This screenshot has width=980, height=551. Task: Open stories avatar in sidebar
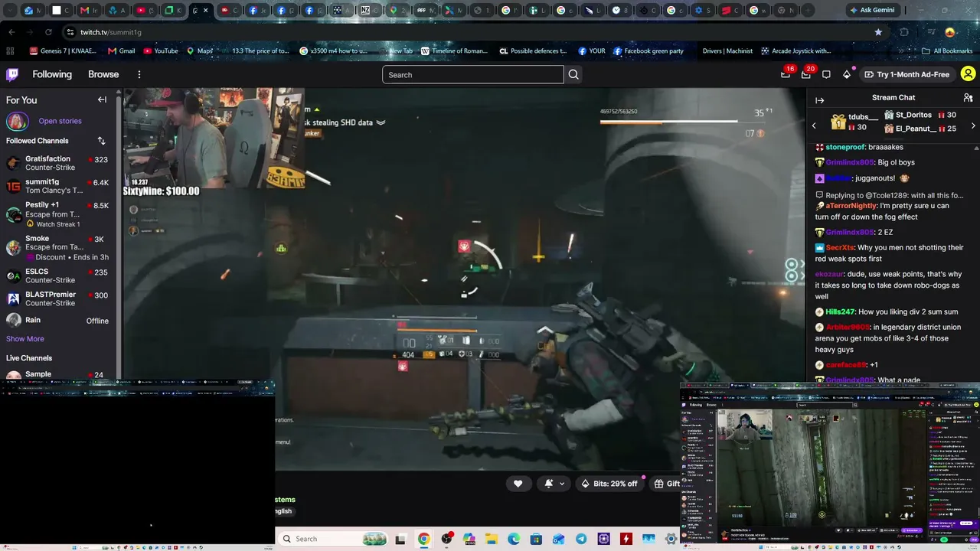[17, 121]
